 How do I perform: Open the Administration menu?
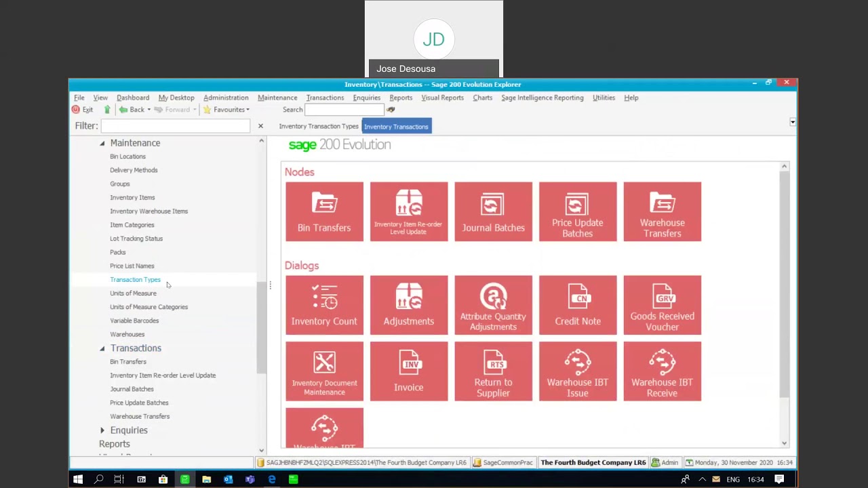pos(226,98)
